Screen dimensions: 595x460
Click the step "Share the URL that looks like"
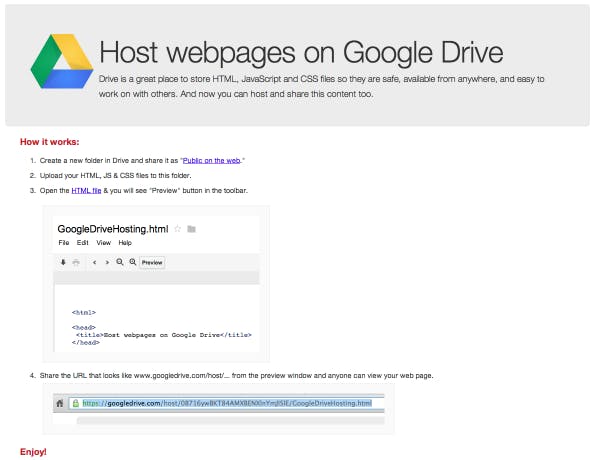pos(236,375)
